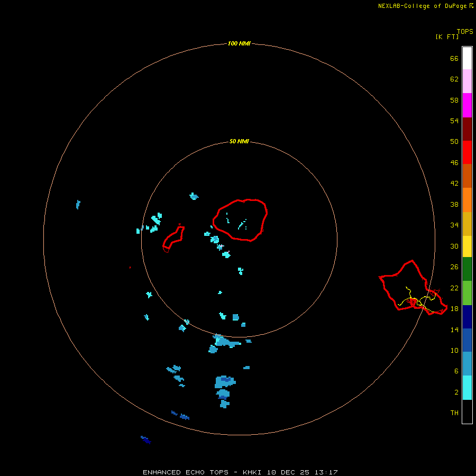
Task: Click the dark green 30 kft band
Action: tap(467, 269)
